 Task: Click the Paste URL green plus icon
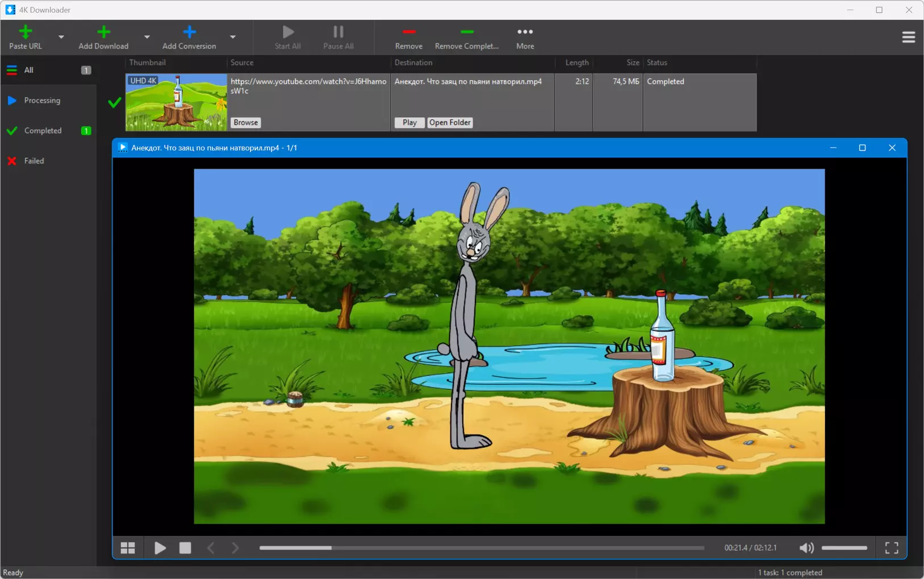26,32
